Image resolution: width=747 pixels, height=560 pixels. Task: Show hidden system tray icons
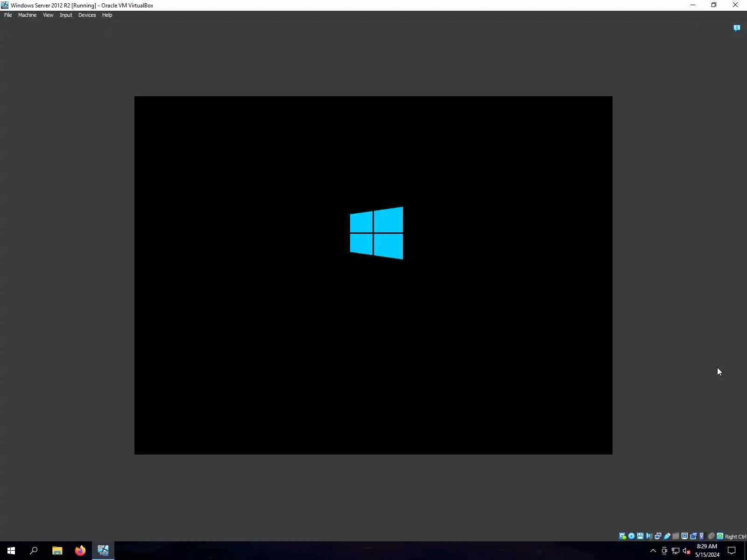(653, 551)
